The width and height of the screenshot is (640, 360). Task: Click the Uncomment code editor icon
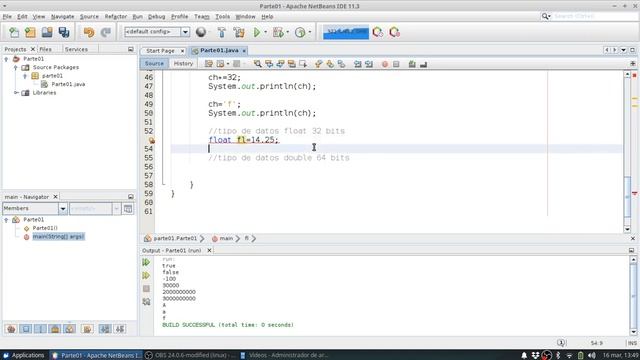[x=423, y=64]
